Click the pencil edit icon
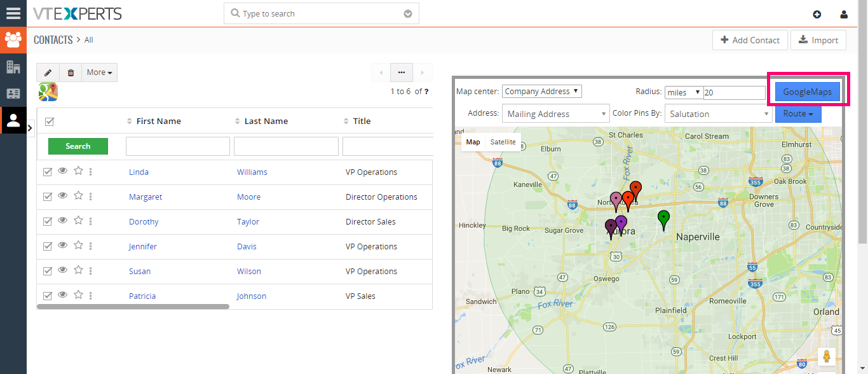868x374 pixels. pos(48,73)
